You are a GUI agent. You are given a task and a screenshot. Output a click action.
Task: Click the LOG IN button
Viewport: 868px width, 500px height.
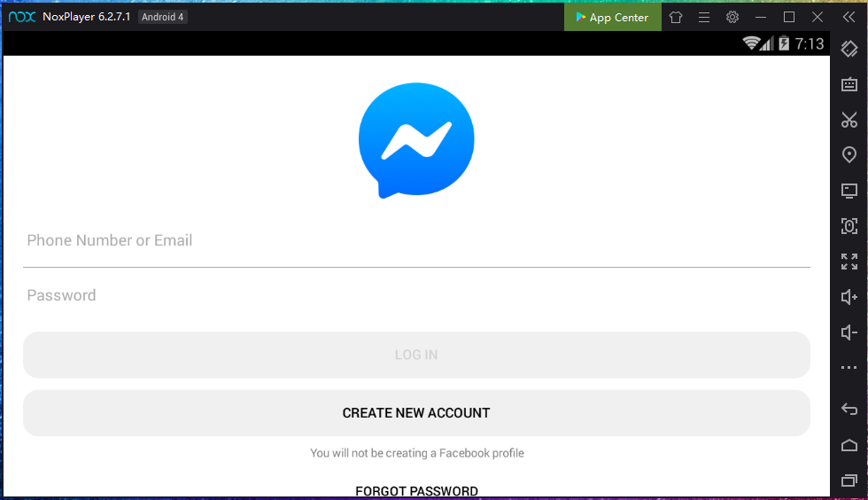(416, 355)
